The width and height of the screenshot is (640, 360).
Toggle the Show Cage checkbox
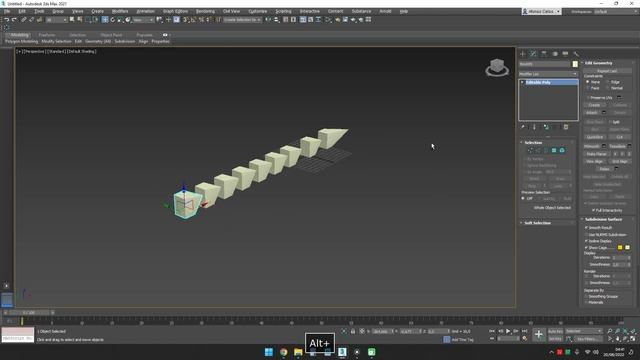(x=587, y=248)
